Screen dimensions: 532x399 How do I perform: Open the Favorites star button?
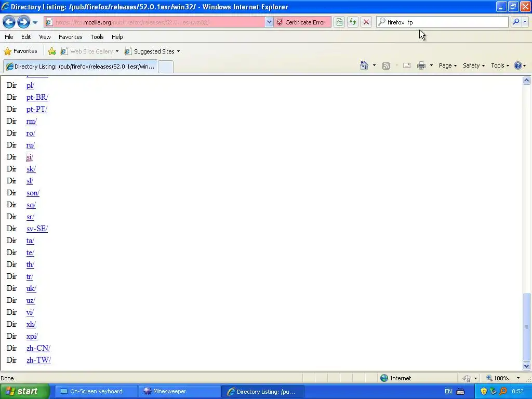point(20,51)
